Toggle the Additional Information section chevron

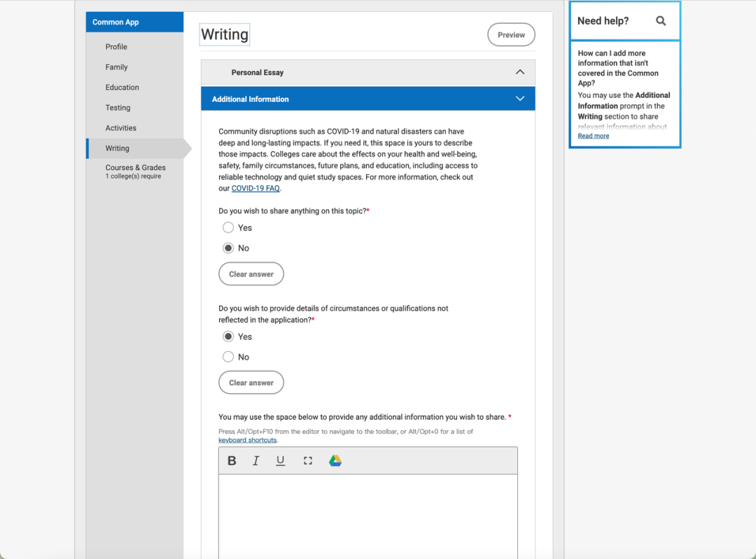coord(519,99)
